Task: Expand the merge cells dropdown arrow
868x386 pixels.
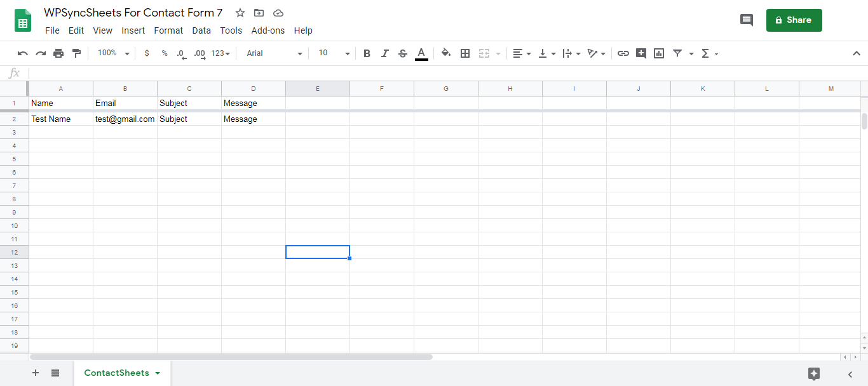Action: (498, 53)
